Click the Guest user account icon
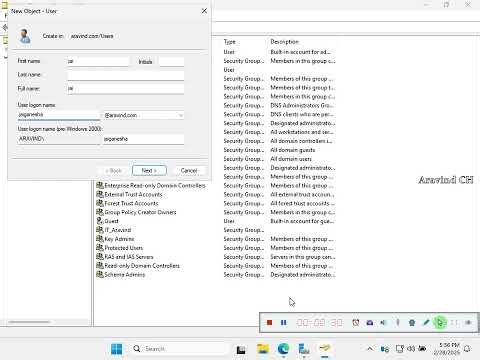Screen dimensions: 480x360 pos(100,221)
